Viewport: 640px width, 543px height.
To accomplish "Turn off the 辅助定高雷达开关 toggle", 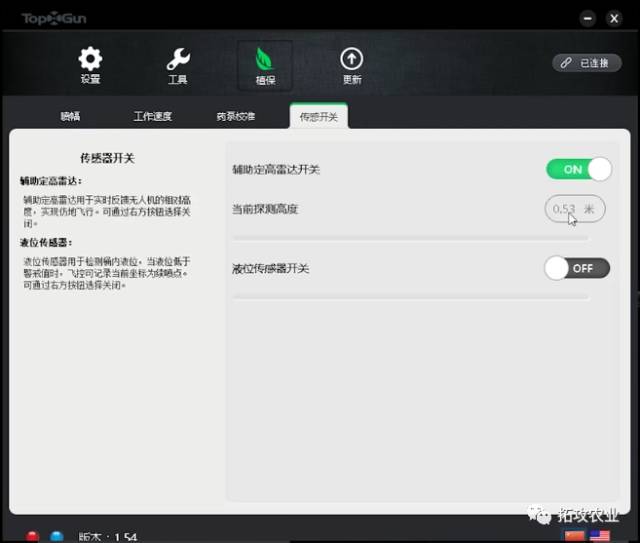I will (x=578, y=169).
